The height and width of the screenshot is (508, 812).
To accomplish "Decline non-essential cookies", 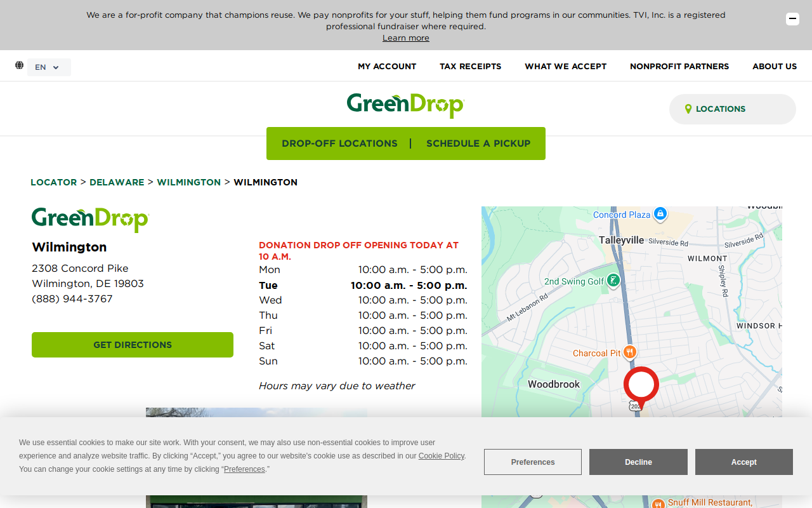I will pos(638,462).
